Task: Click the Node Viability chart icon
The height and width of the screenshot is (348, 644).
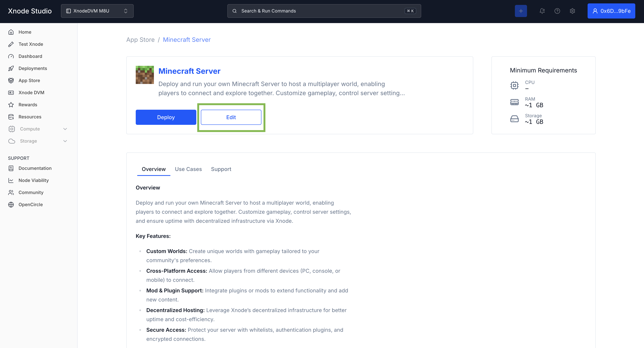Action: [11, 180]
